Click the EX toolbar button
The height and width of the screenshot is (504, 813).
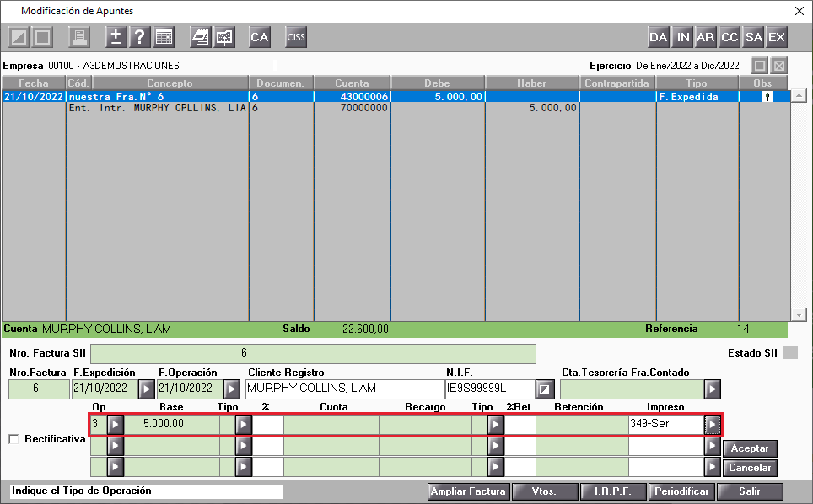pos(777,37)
